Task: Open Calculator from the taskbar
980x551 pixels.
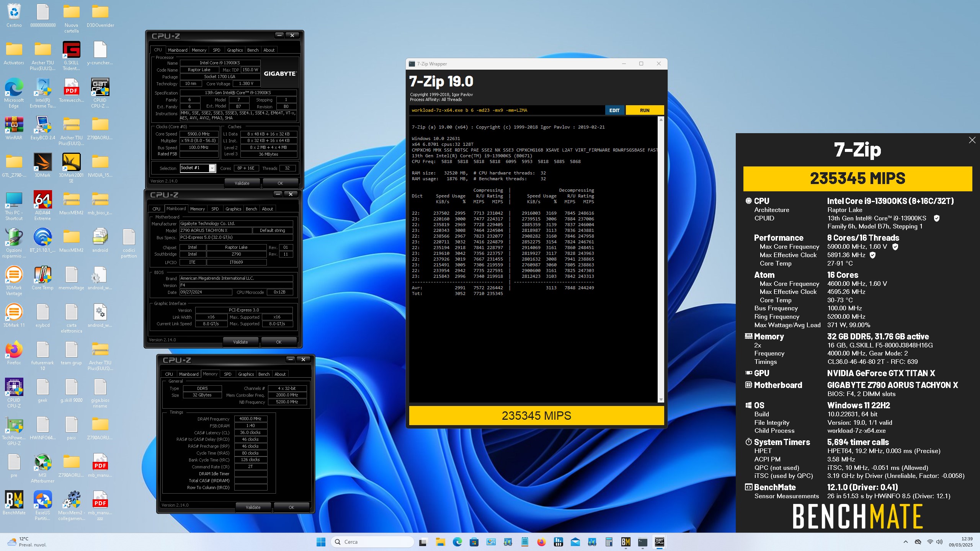Action: click(609, 542)
